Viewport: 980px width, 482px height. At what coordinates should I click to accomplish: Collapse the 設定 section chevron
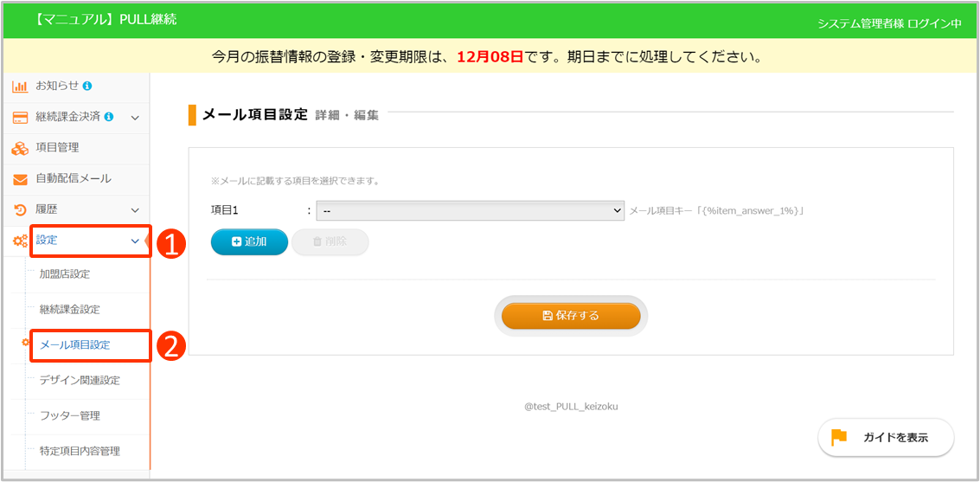click(x=135, y=241)
